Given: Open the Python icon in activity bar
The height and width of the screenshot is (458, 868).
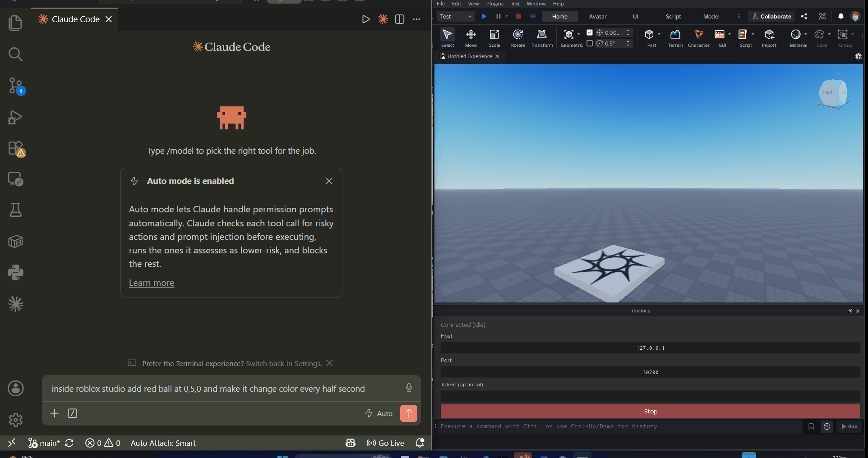Looking at the screenshot, I should pyautogui.click(x=15, y=273).
